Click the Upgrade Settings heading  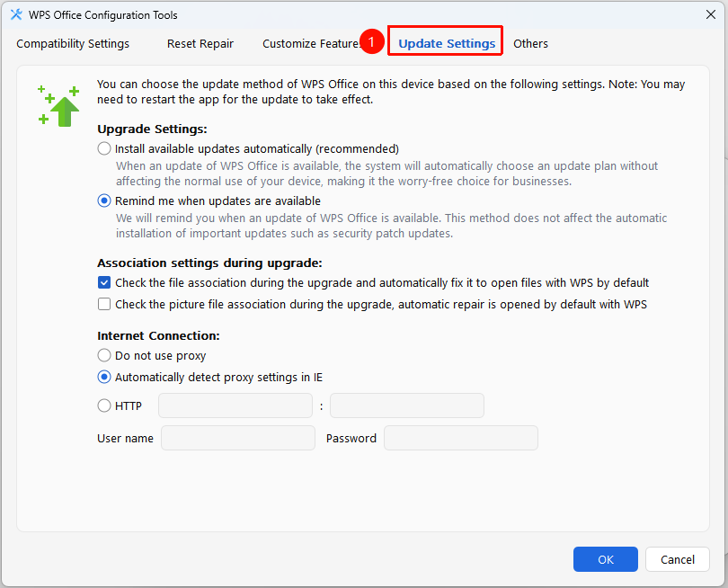point(152,129)
